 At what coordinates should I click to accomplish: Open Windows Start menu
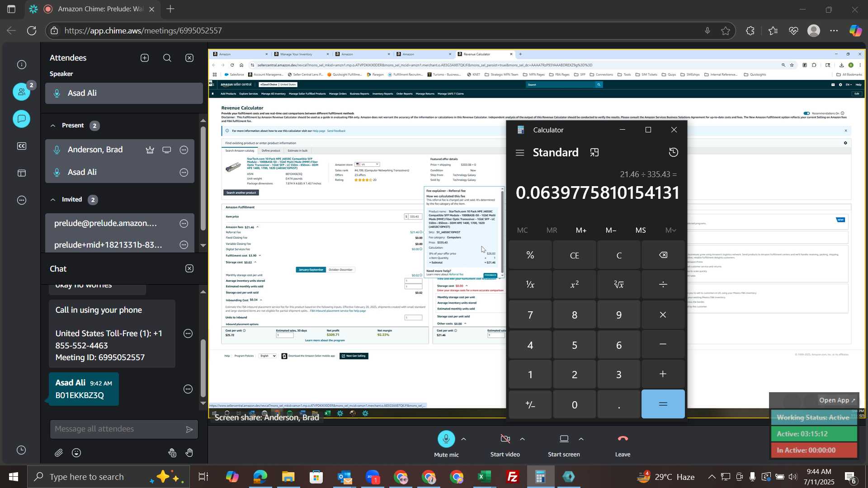[x=13, y=477]
